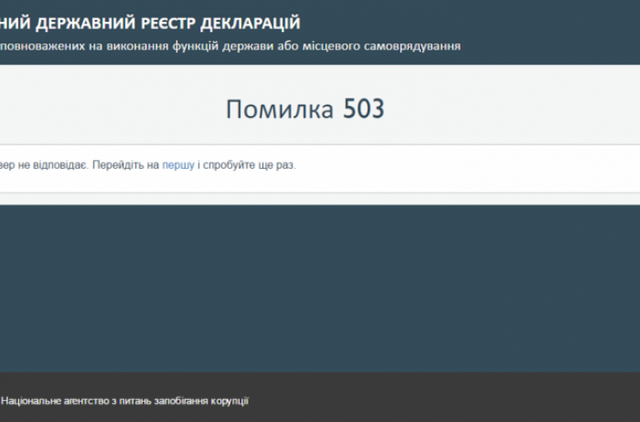Click the 'ДЕРЖАВНИЙ РЕЄСТР ДЕКЛАРАЦІЙ' site title
The height and width of the screenshot is (422, 640).
pos(150,22)
